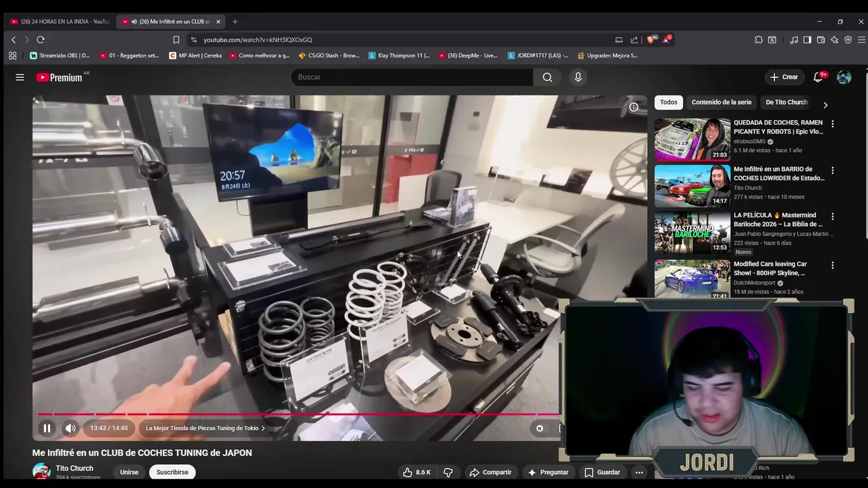Viewport: 868px width, 488px height.
Task: Show video info card icon
Action: click(633, 107)
